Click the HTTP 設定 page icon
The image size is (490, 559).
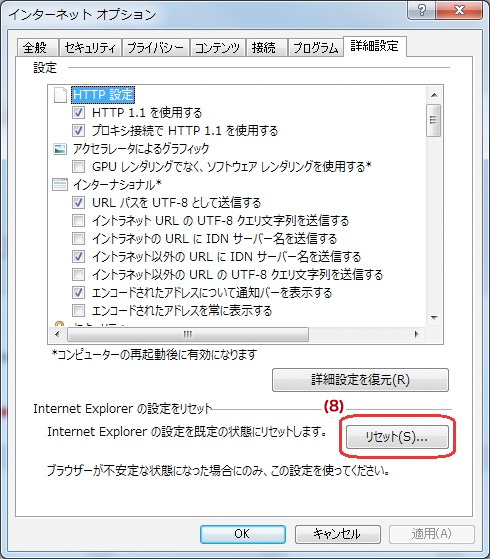click(x=60, y=95)
